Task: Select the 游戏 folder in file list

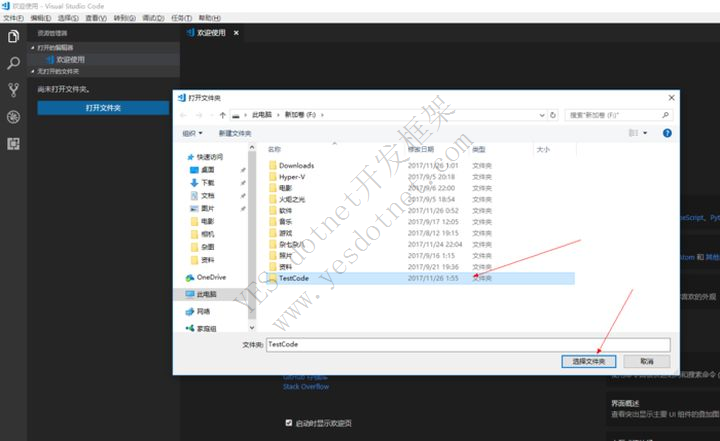Action: click(x=281, y=233)
